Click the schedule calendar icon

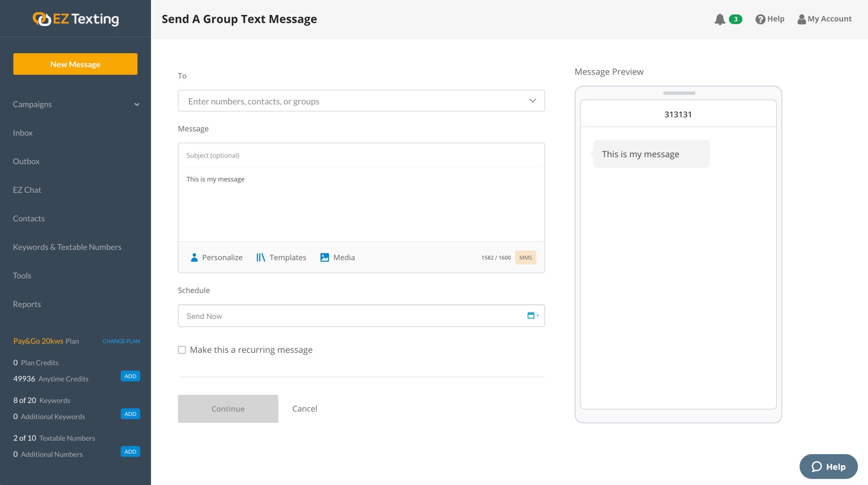[x=532, y=316]
